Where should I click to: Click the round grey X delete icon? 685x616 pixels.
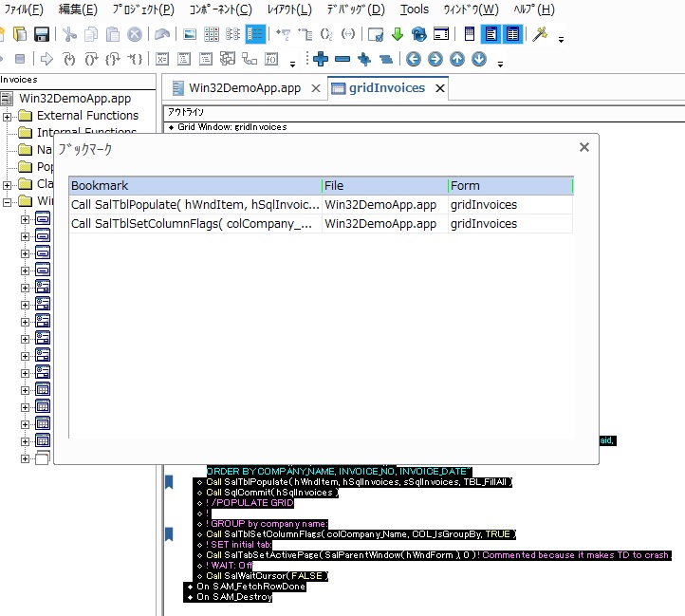pos(135,34)
